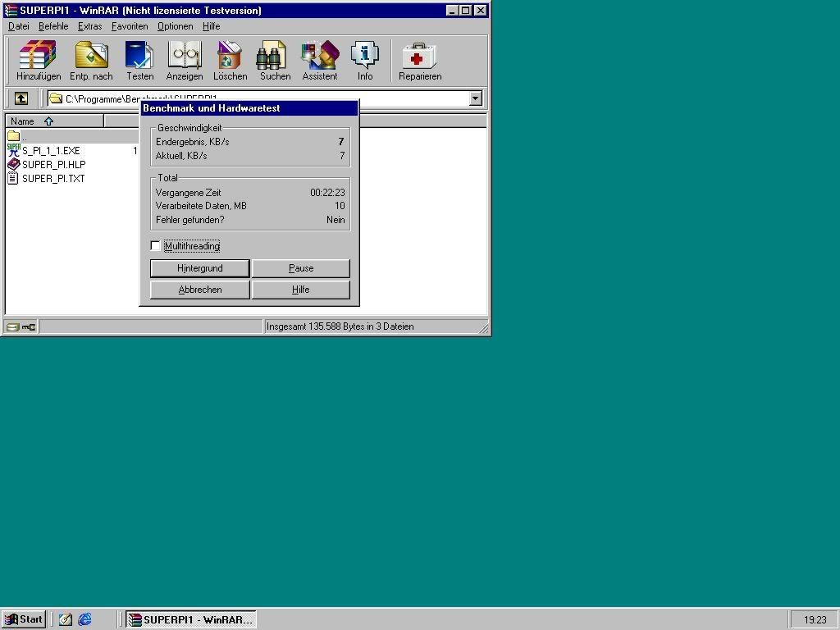Click the key icon in the status bar
Viewport: 840px width, 630px height.
pos(29,326)
